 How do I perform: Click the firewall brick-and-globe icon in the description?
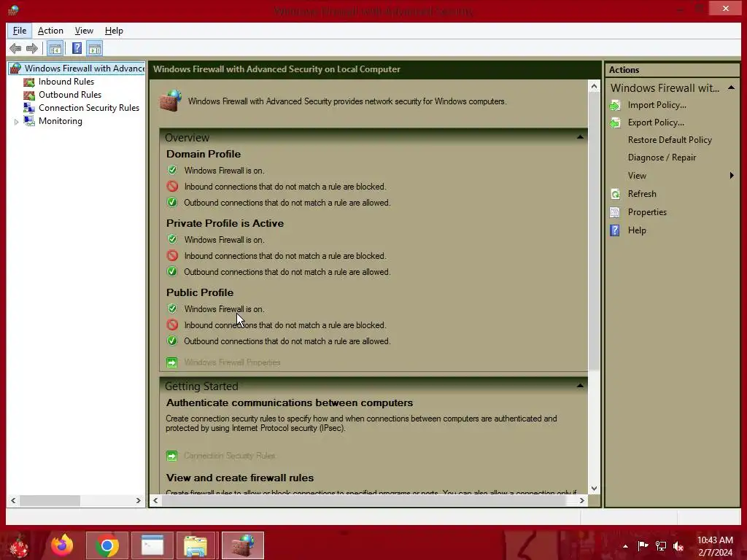(171, 101)
